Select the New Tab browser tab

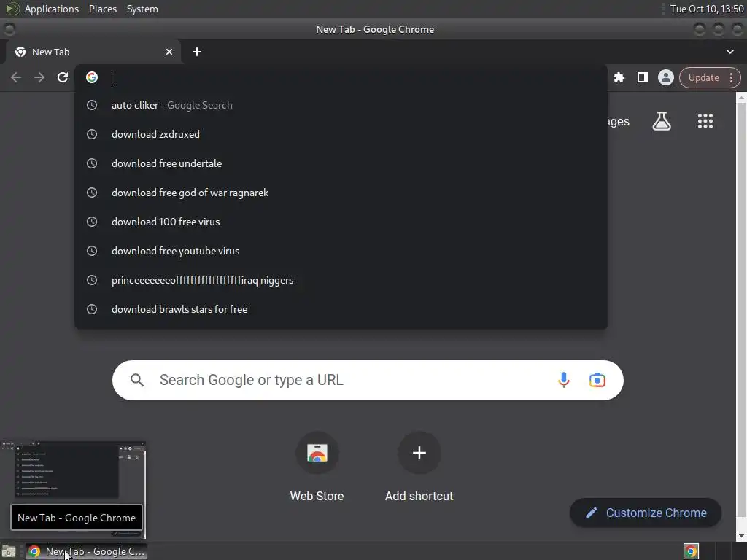93,52
